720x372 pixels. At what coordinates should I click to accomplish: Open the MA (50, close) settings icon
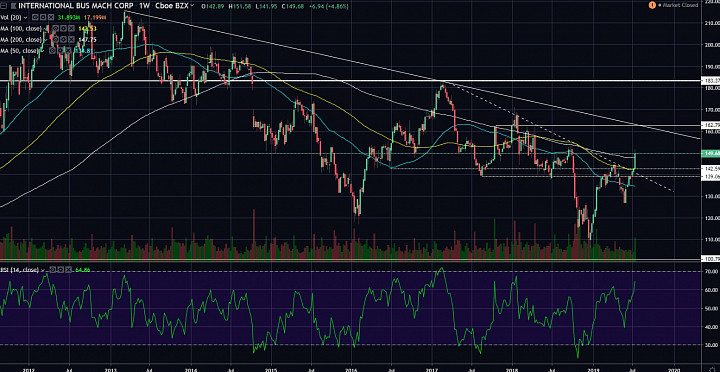click(x=60, y=51)
